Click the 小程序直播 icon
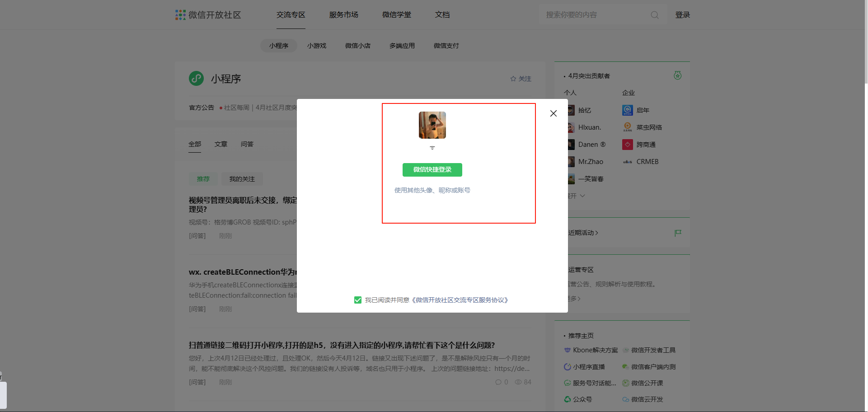 (x=568, y=367)
